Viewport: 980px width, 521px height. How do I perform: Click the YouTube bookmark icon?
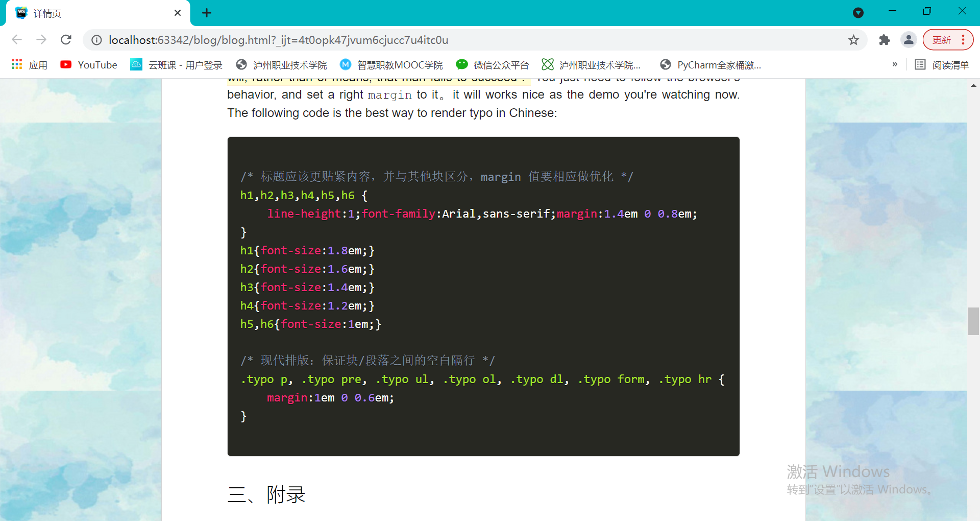click(x=66, y=64)
